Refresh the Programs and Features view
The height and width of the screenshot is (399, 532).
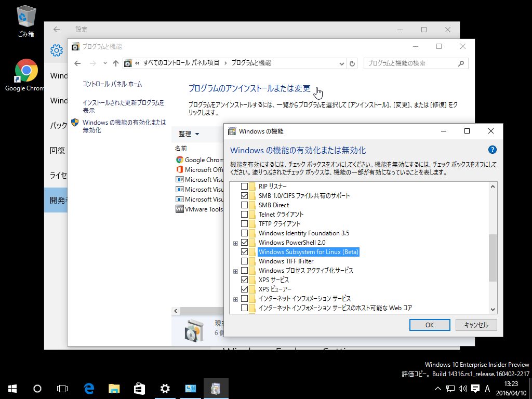tap(352, 63)
